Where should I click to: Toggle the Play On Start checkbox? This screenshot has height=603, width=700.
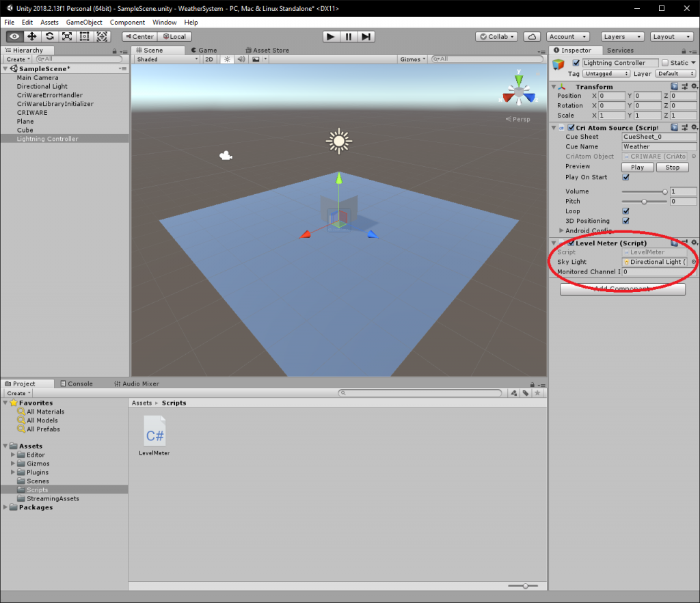coord(625,177)
